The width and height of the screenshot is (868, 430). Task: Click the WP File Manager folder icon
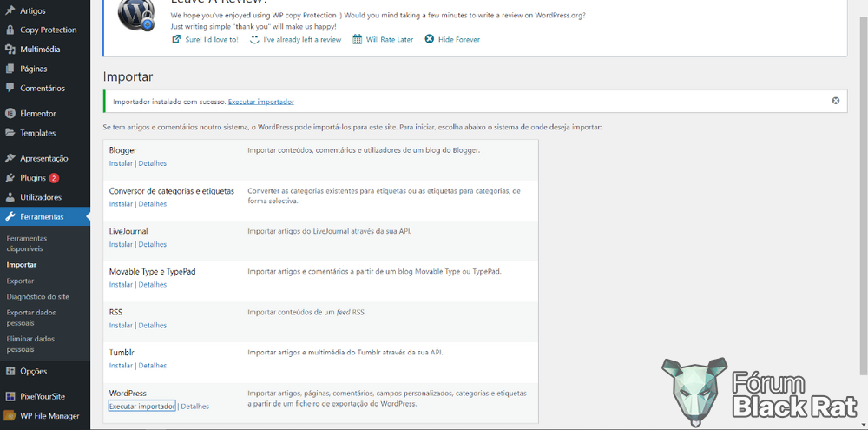pyautogui.click(x=10, y=416)
